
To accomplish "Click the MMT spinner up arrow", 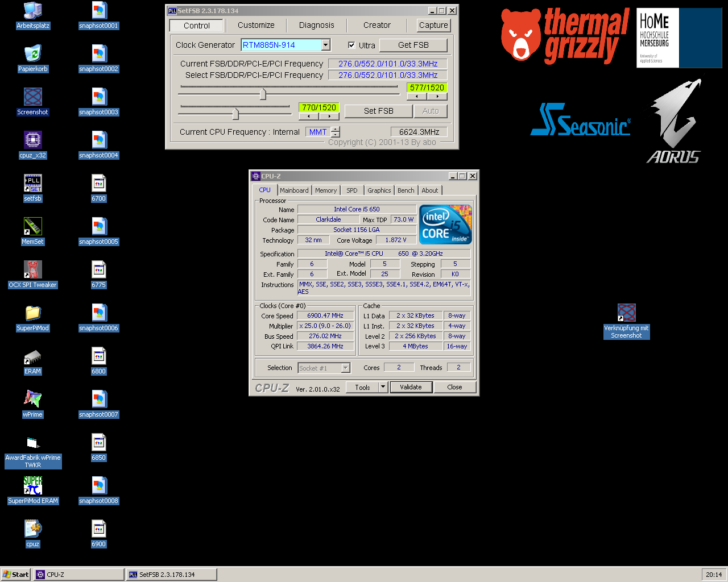I will (x=336, y=129).
